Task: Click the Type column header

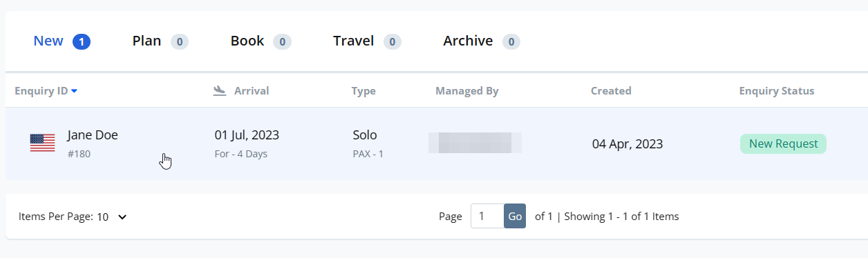Action: tap(364, 91)
